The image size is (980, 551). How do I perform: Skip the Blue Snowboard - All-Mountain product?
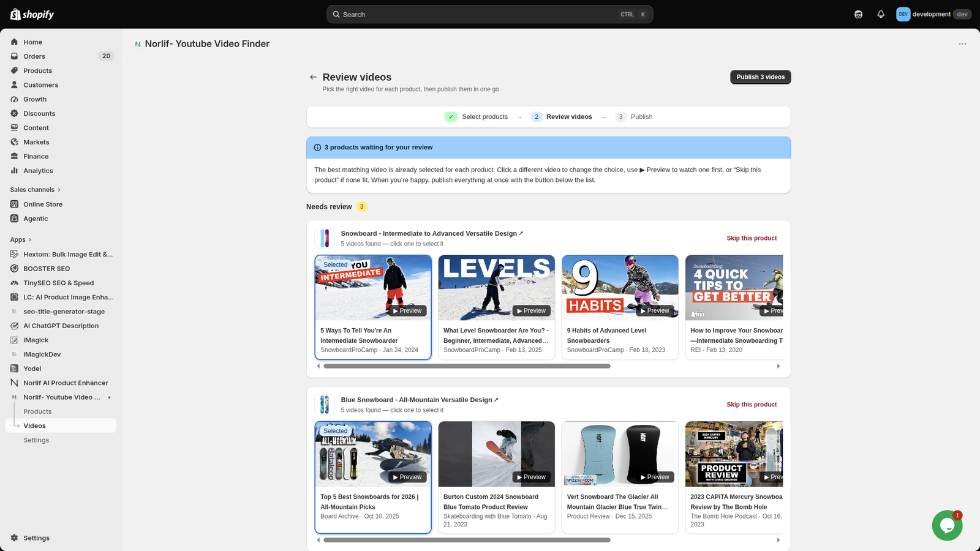click(752, 405)
